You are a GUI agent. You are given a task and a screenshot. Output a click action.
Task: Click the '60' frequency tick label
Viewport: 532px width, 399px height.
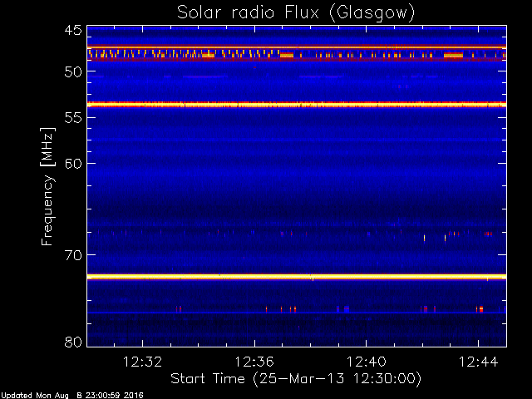[73, 164]
